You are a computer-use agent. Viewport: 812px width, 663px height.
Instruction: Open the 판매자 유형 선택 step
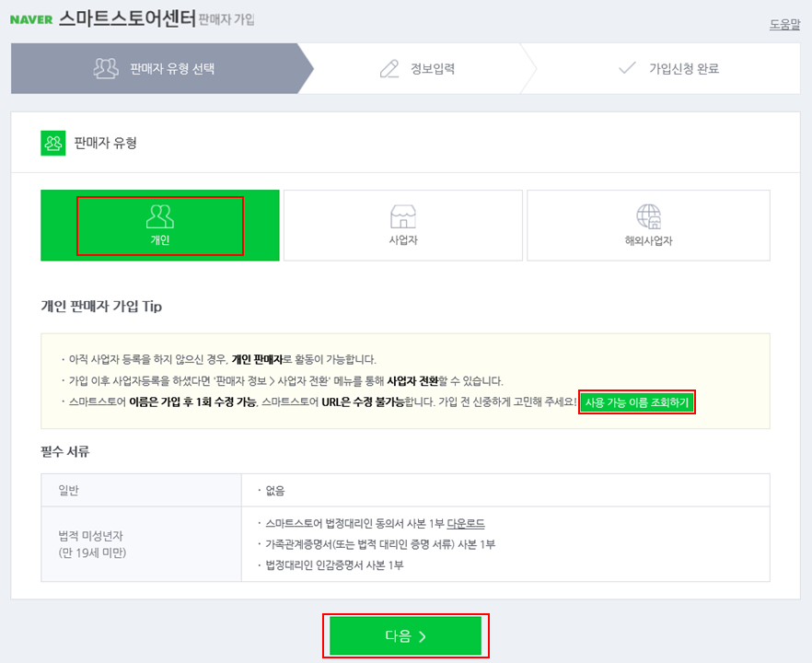pyautogui.click(x=162, y=68)
